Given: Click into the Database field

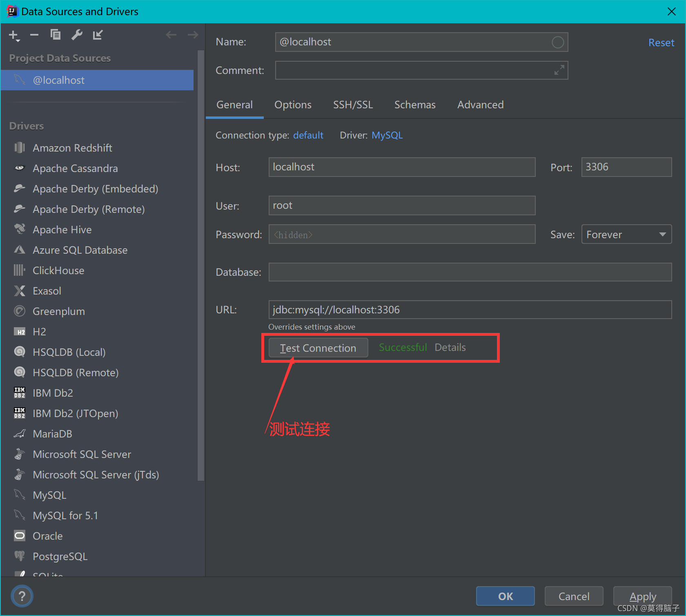Looking at the screenshot, I should (470, 272).
